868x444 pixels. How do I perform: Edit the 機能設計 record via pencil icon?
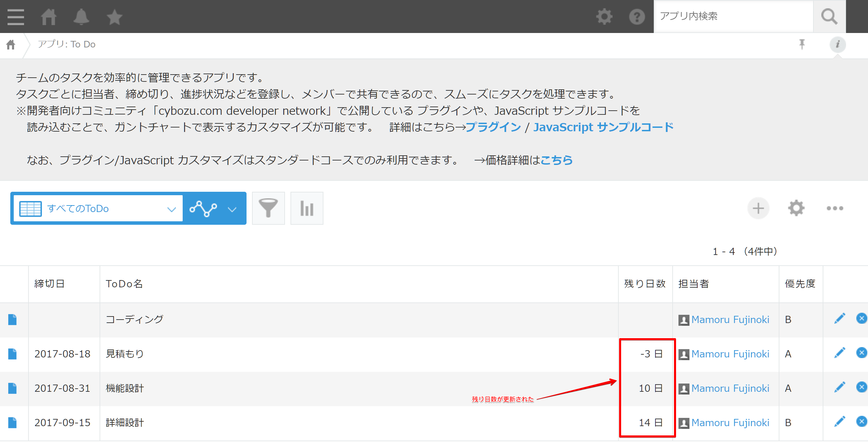tap(839, 387)
